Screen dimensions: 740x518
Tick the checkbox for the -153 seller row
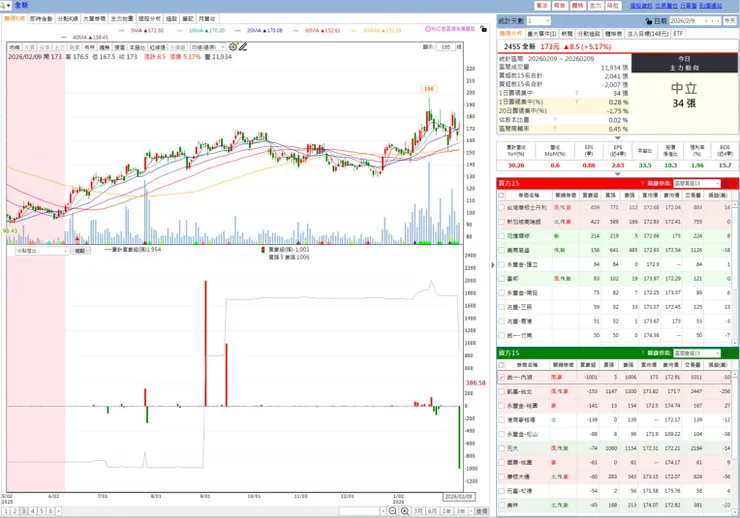(501, 392)
